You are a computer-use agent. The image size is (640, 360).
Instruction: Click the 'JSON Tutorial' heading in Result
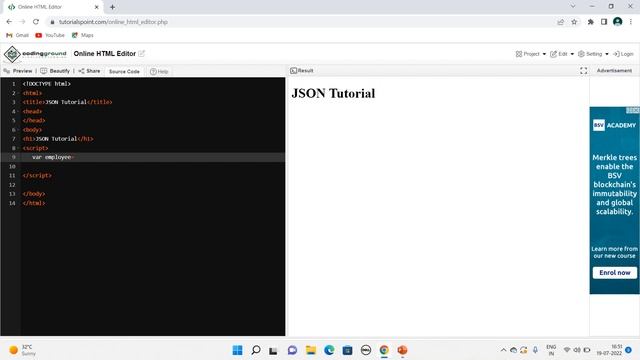pyautogui.click(x=333, y=93)
